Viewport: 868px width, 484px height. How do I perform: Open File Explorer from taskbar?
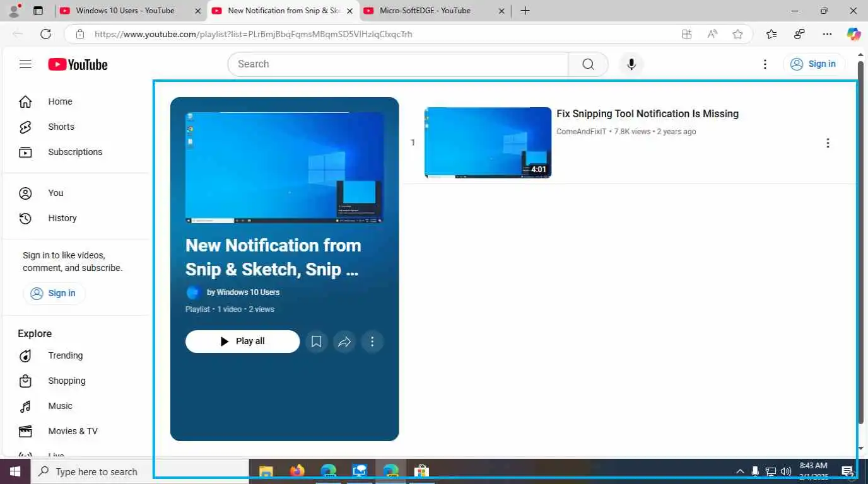coord(266,471)
